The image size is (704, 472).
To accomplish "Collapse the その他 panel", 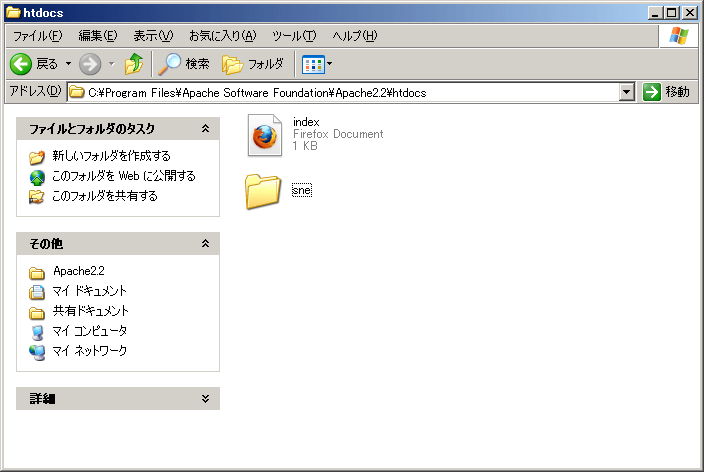I will [x=205, y=243].
